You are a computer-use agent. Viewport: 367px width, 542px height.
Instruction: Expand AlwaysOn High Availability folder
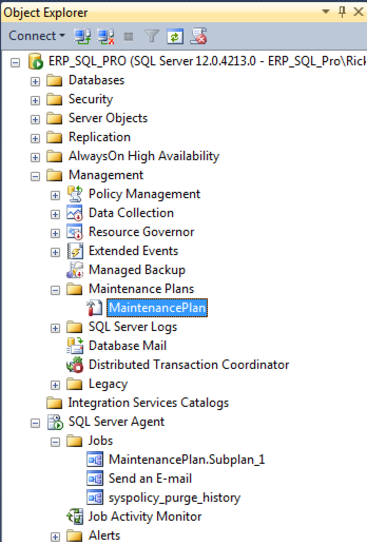coord(35,158)
